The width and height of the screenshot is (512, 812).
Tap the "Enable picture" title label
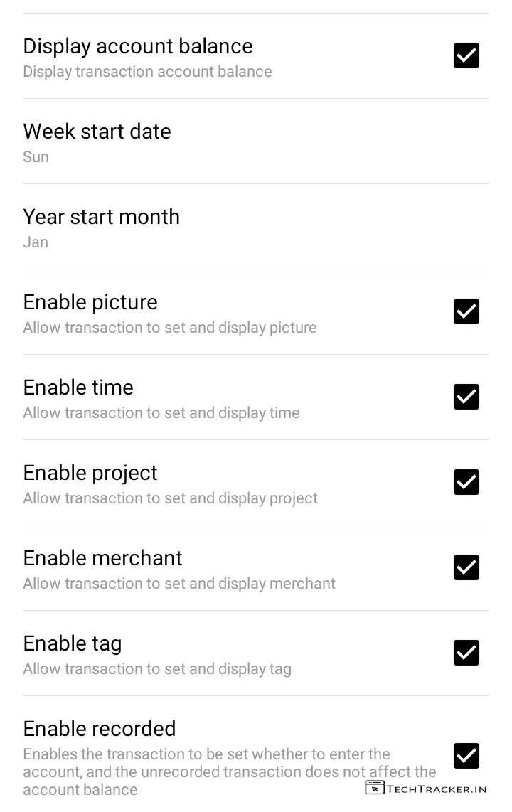tap(90, 302)
